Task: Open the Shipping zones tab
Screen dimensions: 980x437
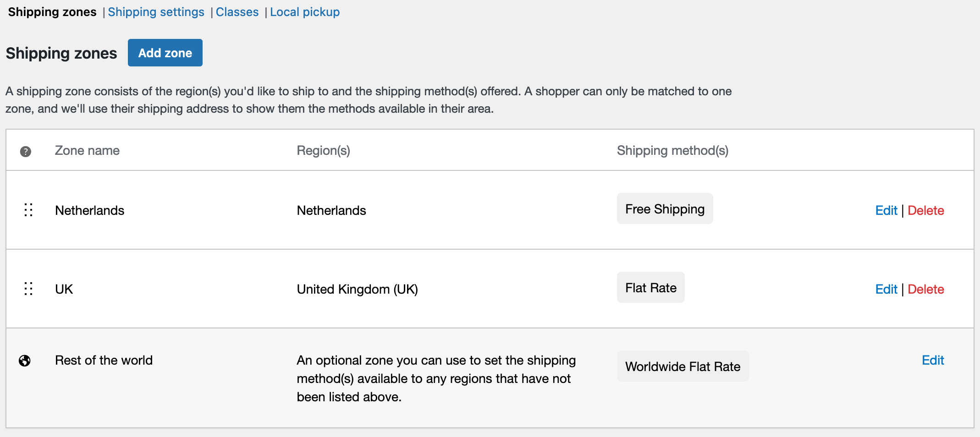Action: (x=52, y=12)
